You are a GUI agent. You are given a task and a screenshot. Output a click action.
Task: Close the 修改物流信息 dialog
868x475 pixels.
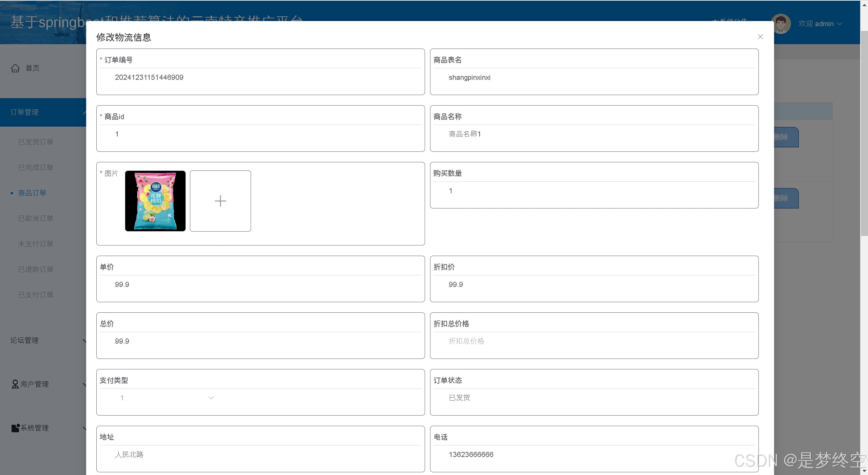[x=760, y=37]
